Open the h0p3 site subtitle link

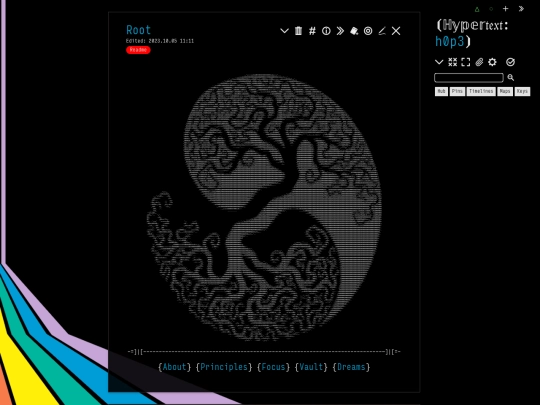pyautogui.click(x=449, y=42)
